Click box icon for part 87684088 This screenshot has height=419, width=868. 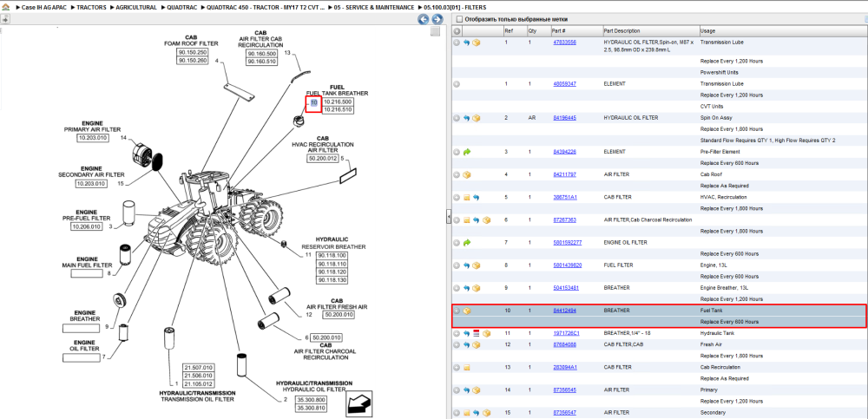(476, 344)
